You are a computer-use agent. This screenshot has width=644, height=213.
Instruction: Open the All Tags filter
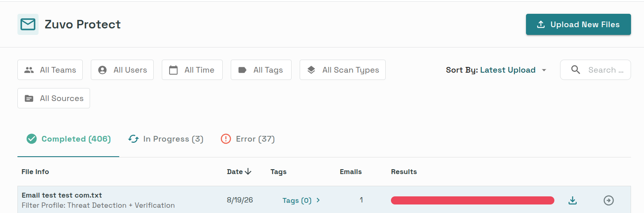point(261,70)
